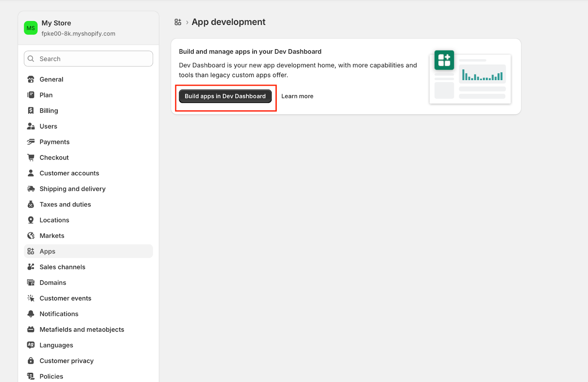
Task: Select Sales channels in sidebar
Action: [x=62, y=267]
